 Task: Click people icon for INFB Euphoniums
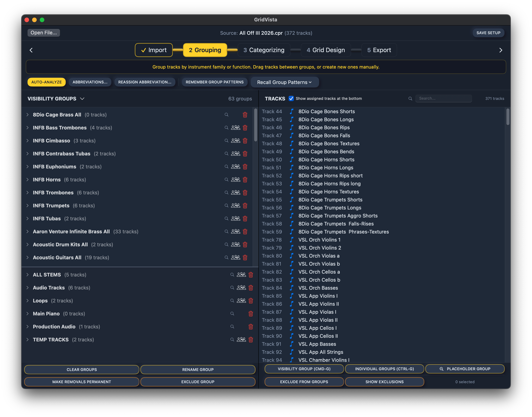click(x=236, y=166)
